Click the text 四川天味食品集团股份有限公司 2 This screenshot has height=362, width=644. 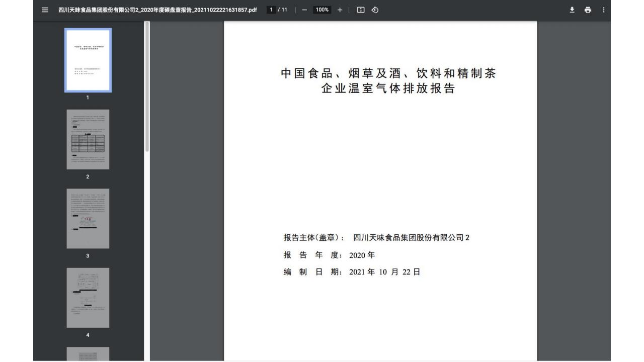411,238
